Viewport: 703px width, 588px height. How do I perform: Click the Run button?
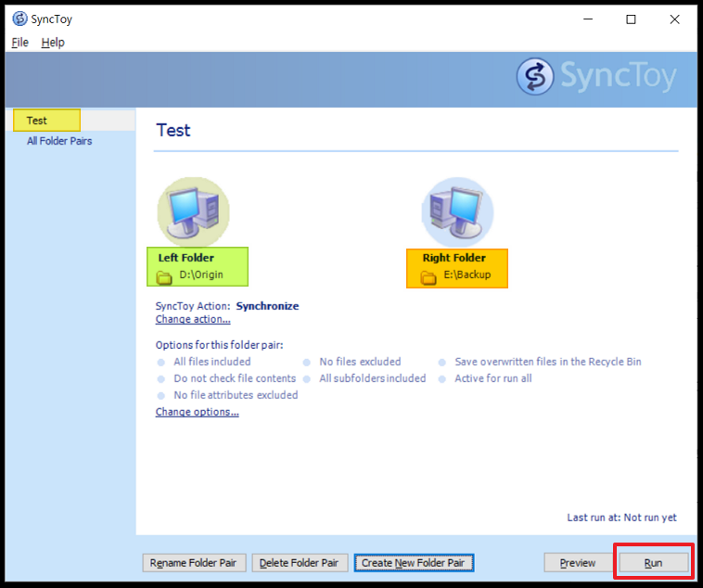tap(654, 563)
